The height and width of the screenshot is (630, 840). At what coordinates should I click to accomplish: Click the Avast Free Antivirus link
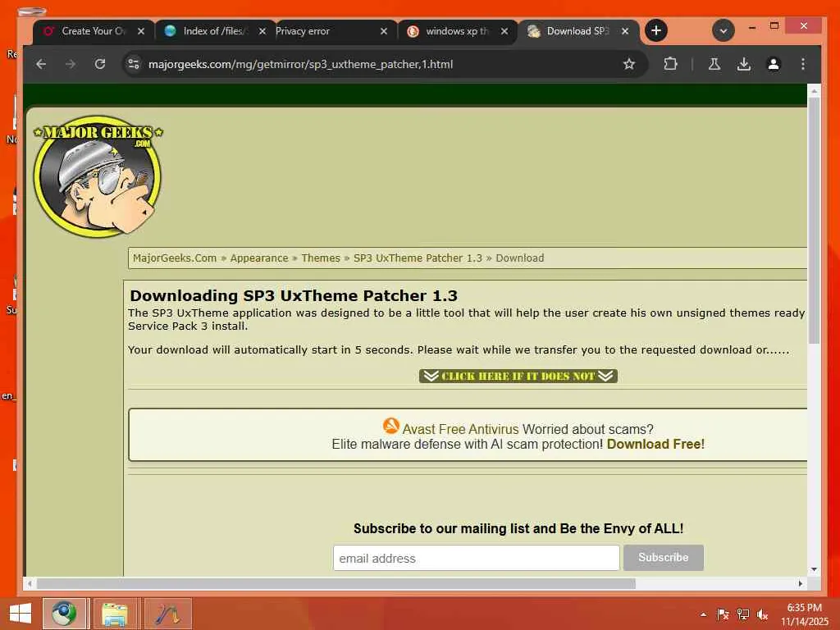(460, 429)
